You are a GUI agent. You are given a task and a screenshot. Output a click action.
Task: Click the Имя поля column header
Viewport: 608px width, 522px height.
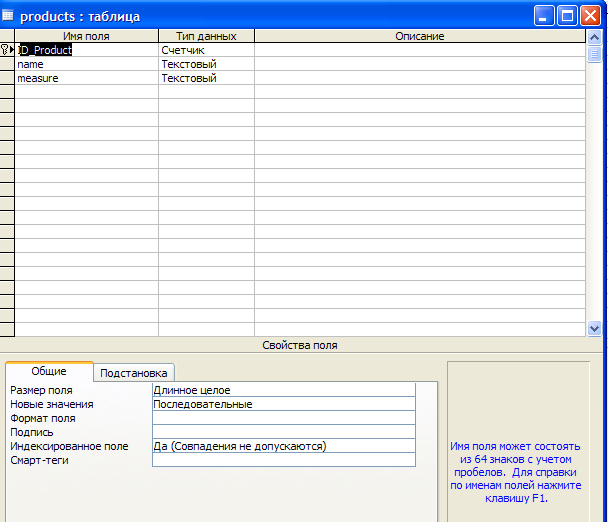86,36
